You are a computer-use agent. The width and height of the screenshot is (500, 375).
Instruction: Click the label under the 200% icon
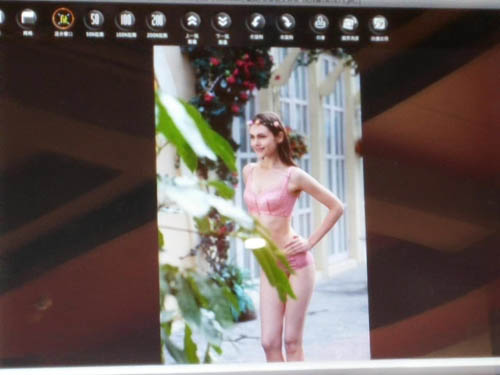[157, 35]
